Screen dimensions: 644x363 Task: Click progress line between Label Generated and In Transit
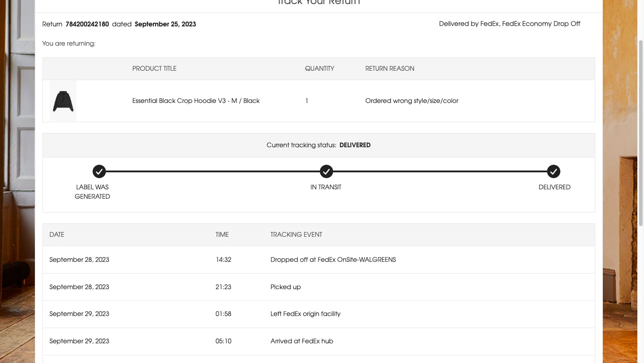point(213,171)
